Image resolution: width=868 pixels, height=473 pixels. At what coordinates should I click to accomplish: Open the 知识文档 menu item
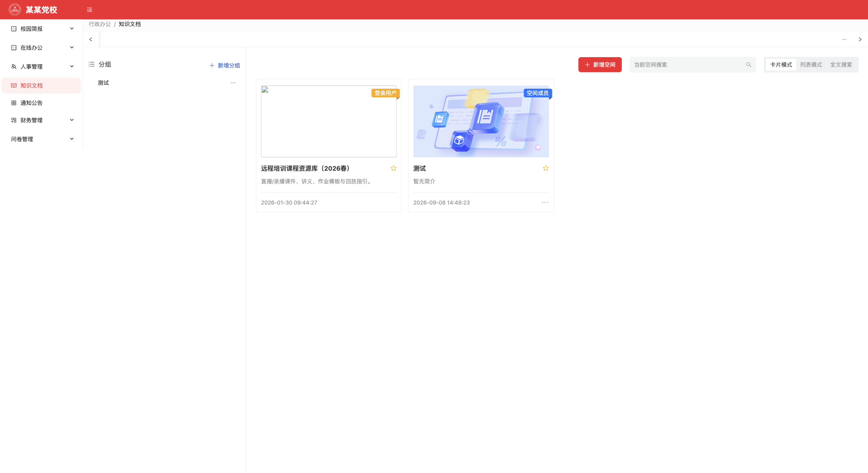[x=41, y=86]
